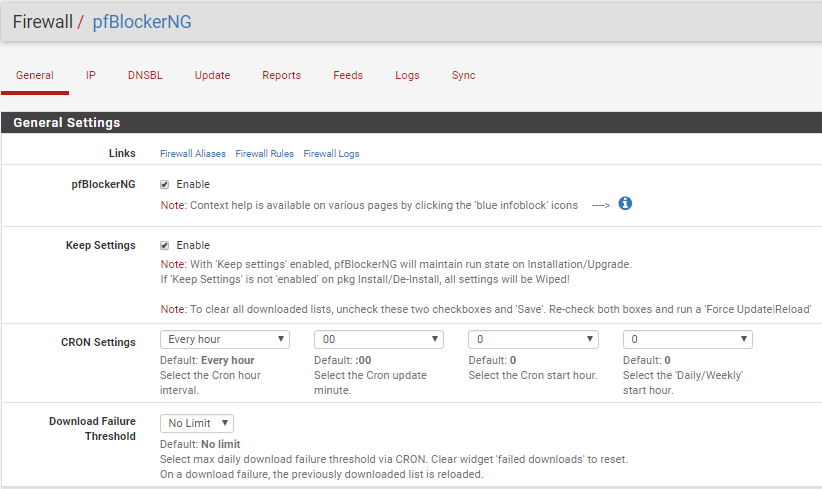Image resolution: width=822 pixels, height=489 pixels.
Task: Click the General Settings section header
Action: 412,122
